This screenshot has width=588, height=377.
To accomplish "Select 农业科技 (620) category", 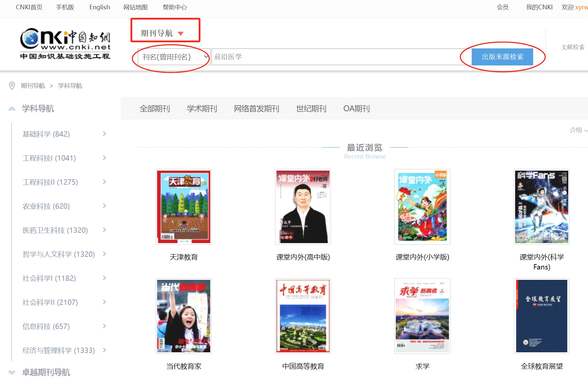I will coord(46,206).
